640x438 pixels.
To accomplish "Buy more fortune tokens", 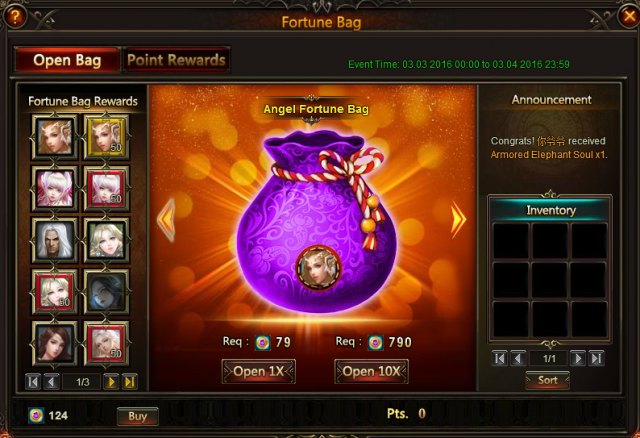I will 138,416.
